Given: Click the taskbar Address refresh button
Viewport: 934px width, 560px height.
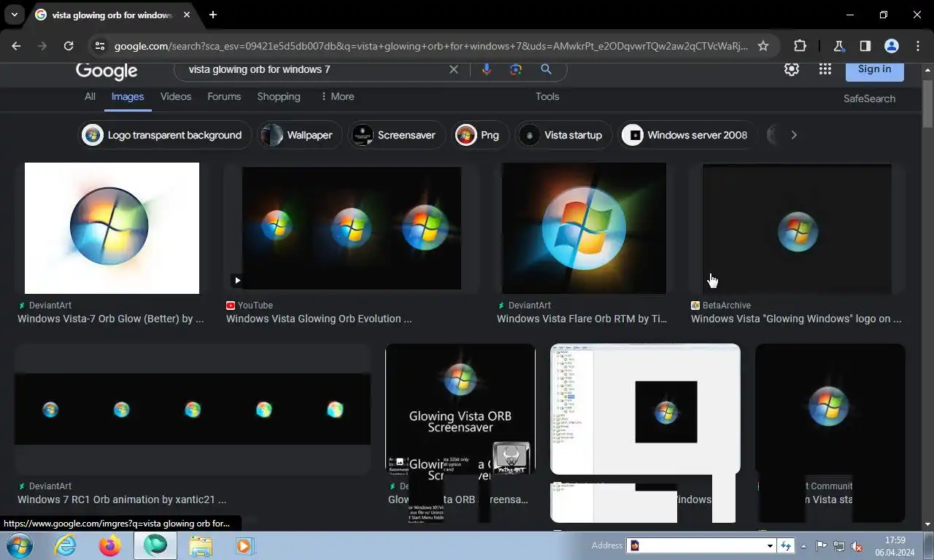Looking at the screenshot, I should [786, 545].
